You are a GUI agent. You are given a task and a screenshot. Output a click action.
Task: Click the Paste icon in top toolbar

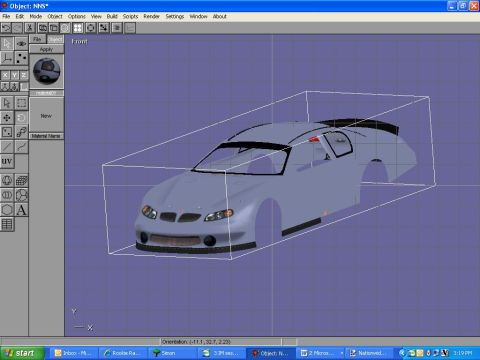click(54, 28)
